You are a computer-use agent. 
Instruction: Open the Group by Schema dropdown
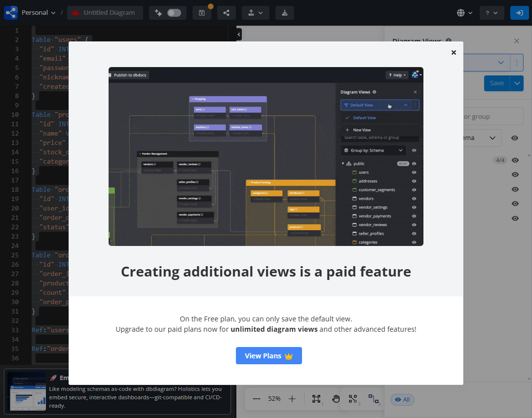(x=483, y=138)
